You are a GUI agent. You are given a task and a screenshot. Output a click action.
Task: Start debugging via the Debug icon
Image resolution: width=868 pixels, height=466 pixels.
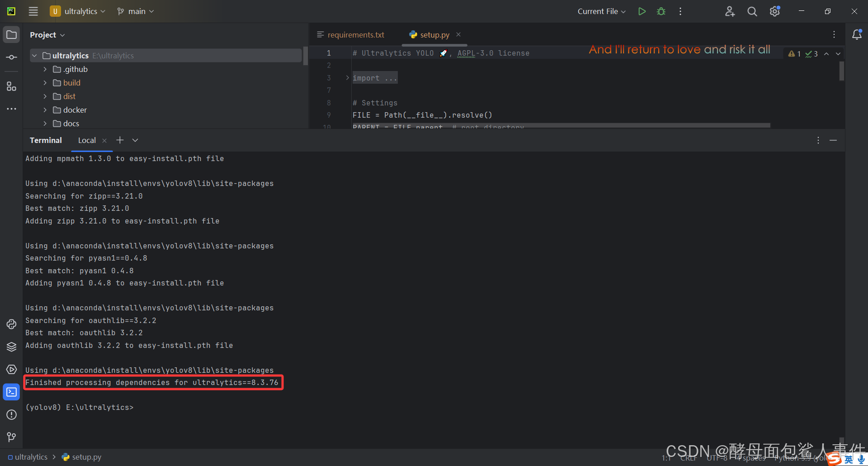[661, 11]
